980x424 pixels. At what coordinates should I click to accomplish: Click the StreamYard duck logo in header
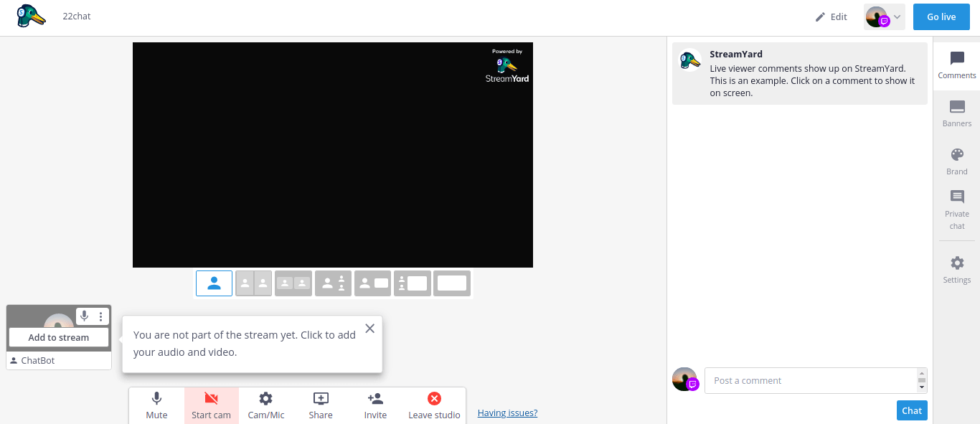click(x=31, y=16)
